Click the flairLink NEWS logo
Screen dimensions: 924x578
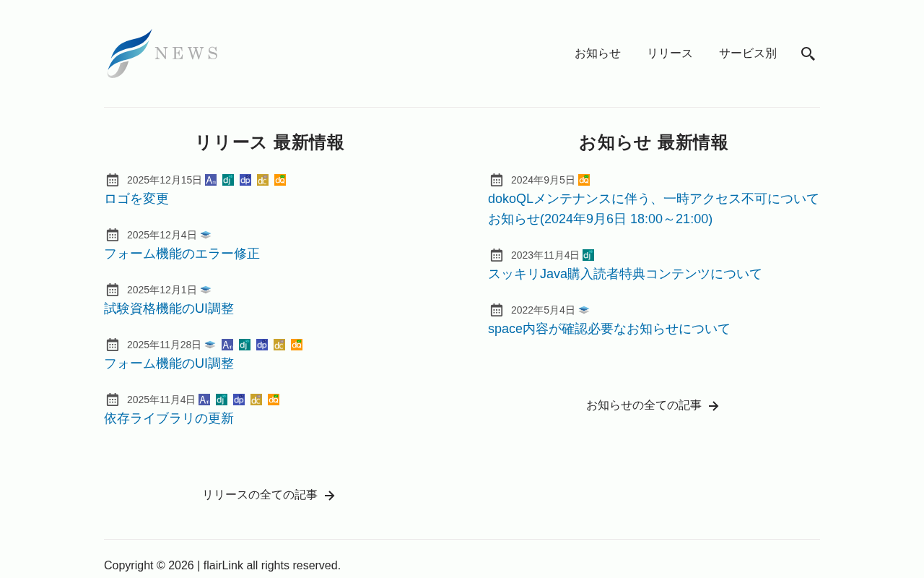(162, 53)
